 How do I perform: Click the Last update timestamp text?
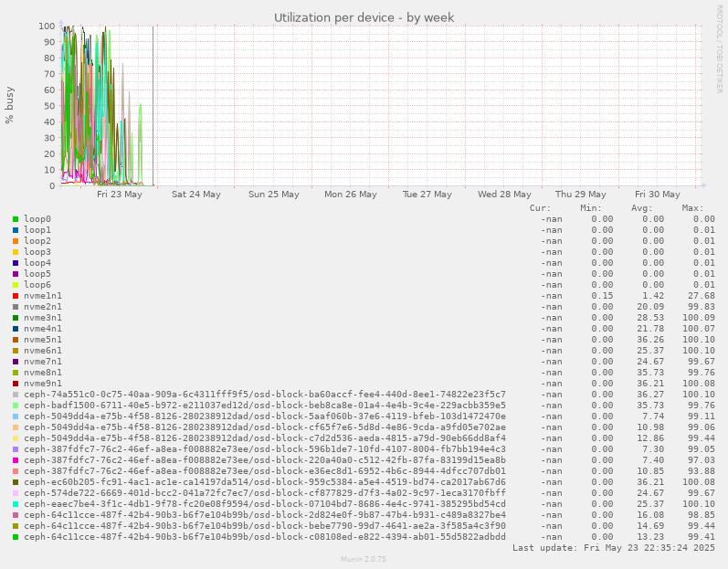pos(614,548)
